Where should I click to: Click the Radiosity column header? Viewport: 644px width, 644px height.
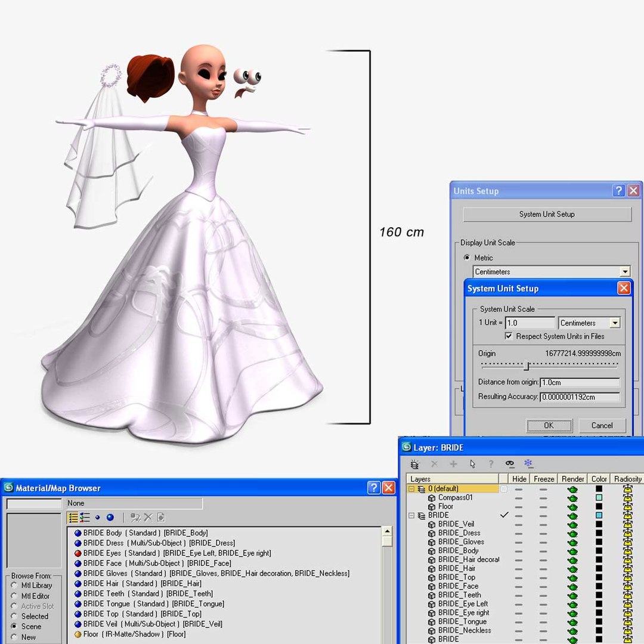click(x=627, y=479)
